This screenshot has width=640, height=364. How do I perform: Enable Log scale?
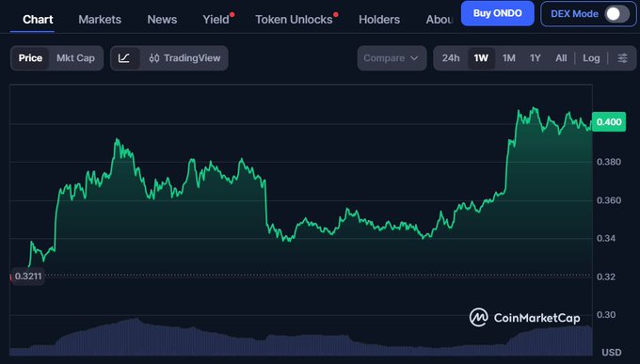[x=591, y=58]
